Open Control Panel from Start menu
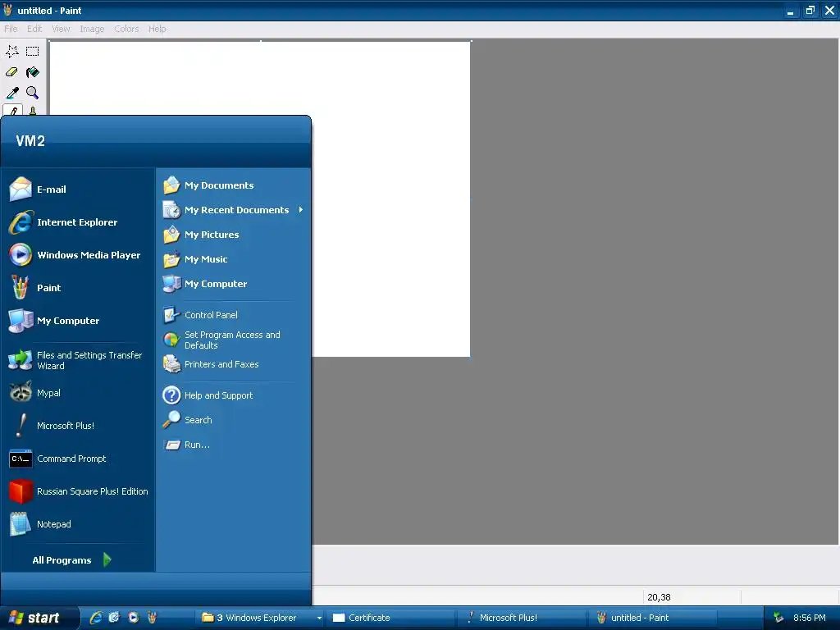This screenshot has height=630, width=840. pos(234,315)
